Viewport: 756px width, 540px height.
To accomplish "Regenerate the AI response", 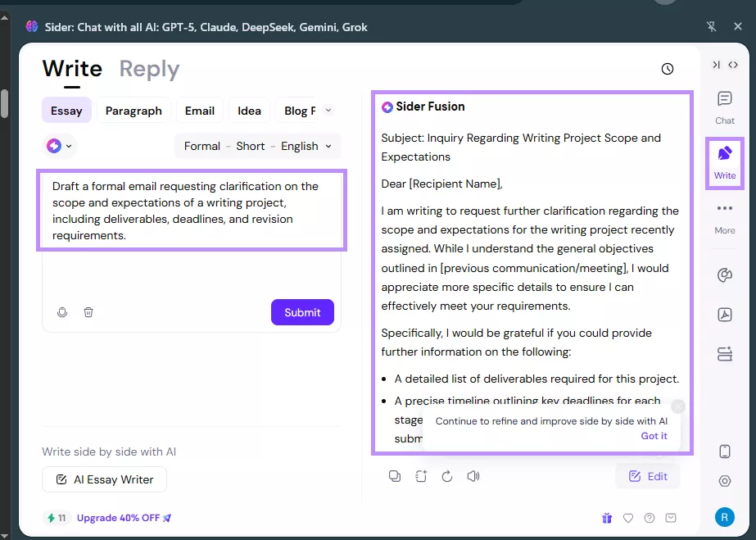I will tap(447, 476).
